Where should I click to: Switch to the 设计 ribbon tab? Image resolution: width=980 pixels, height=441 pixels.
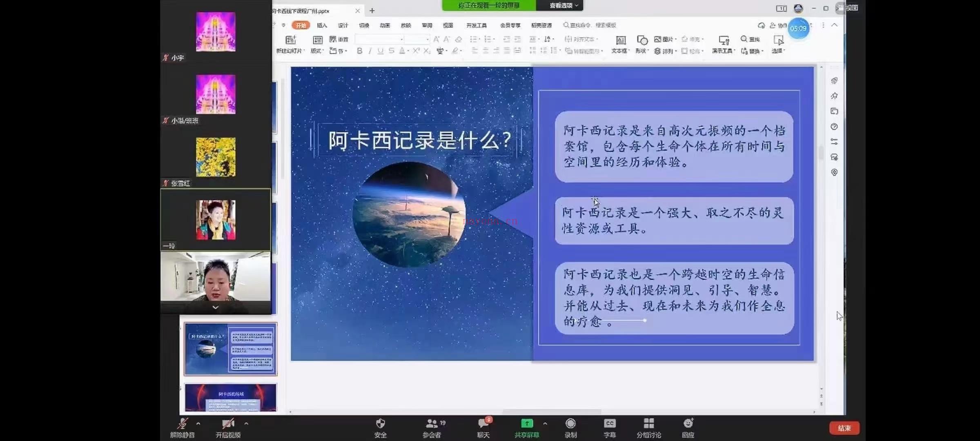[x=343, y=25]
